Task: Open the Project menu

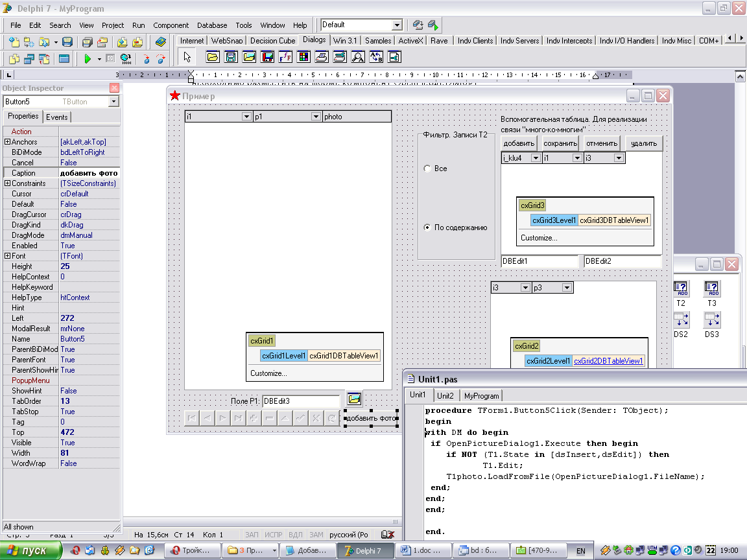Action: (x=112, y=25)
